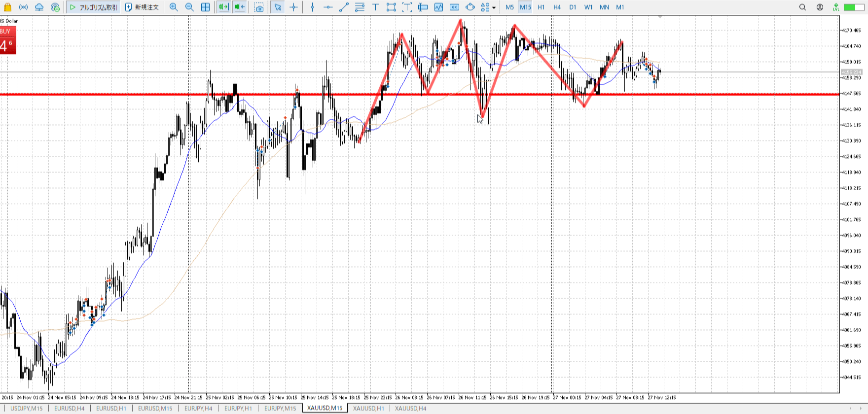
Task: Take a chart screenshot with camera icon
Action: pos(259,7)
